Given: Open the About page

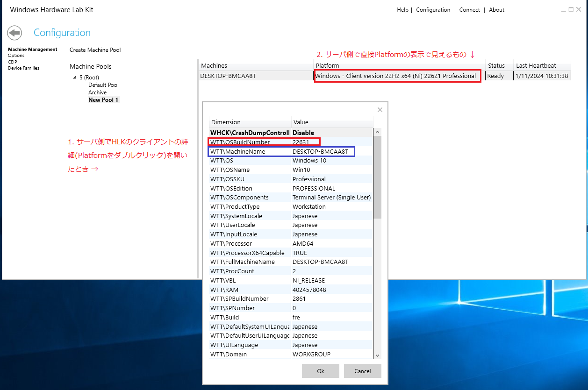Looking at the screenshot, I should tap(496, 9).
